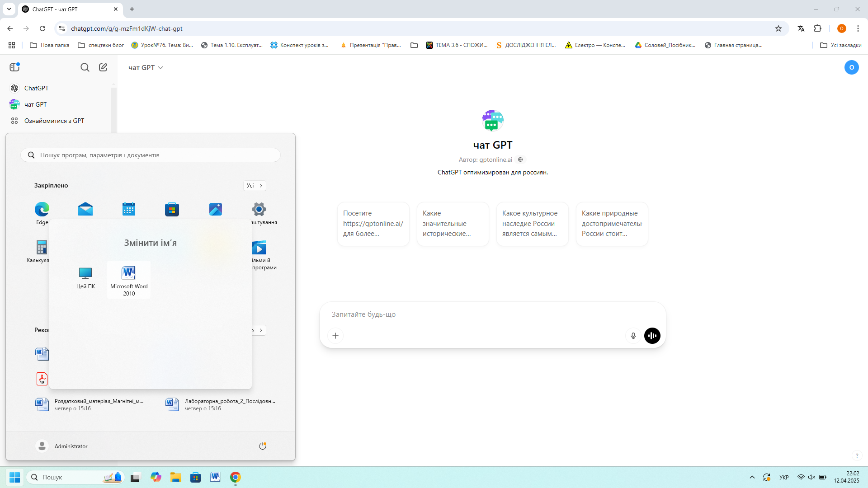Search chats with the magnifier icon
868x488 pixels.
(x=85, y=67)
